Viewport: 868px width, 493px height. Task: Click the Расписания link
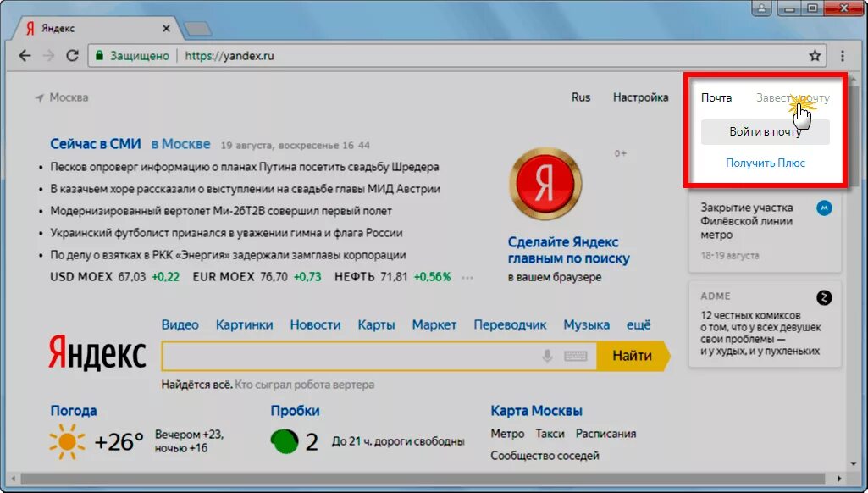tap(605, 433)
